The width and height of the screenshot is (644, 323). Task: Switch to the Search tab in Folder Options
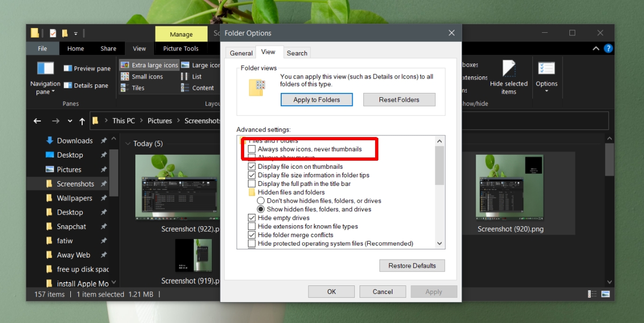(x=297, y=53)
